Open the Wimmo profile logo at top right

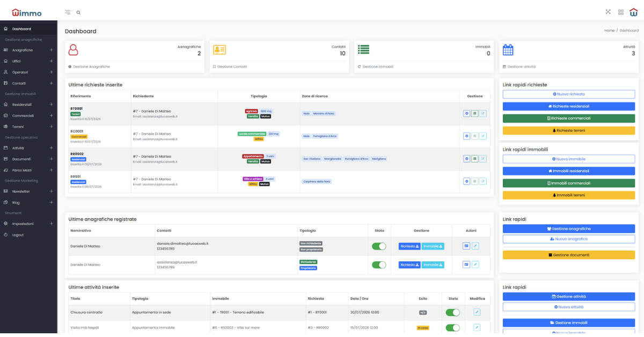click(x=634, y=11)
